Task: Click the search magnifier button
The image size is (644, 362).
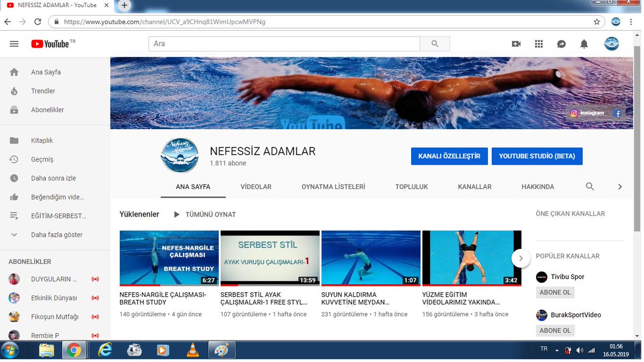Action: [435, 44]
